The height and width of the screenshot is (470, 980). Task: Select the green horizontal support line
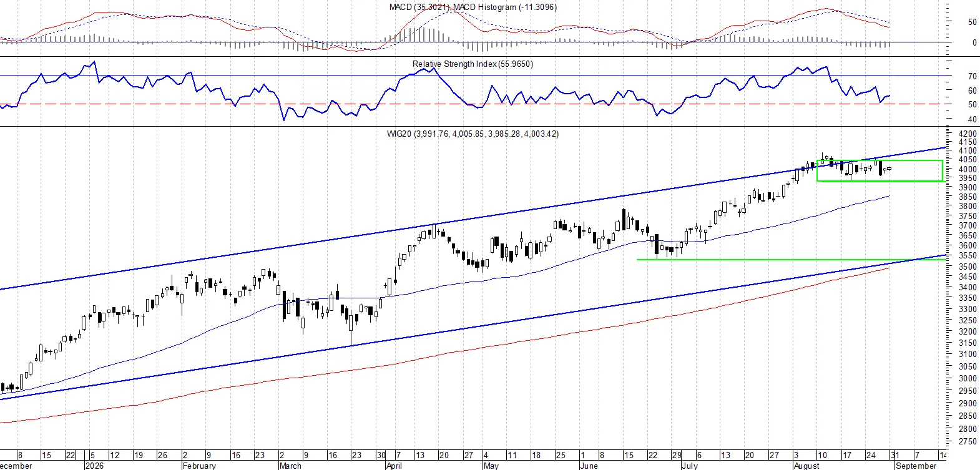[x=791, y=260]
